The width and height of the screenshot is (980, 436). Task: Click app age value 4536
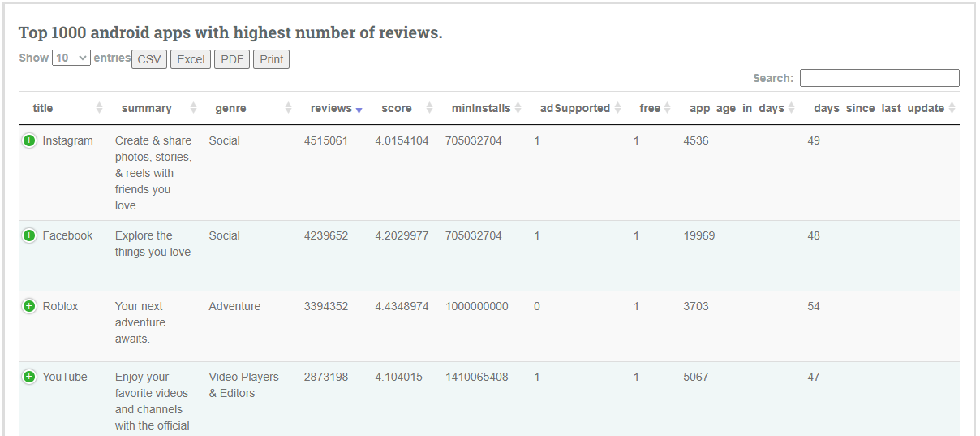(696, 140)
